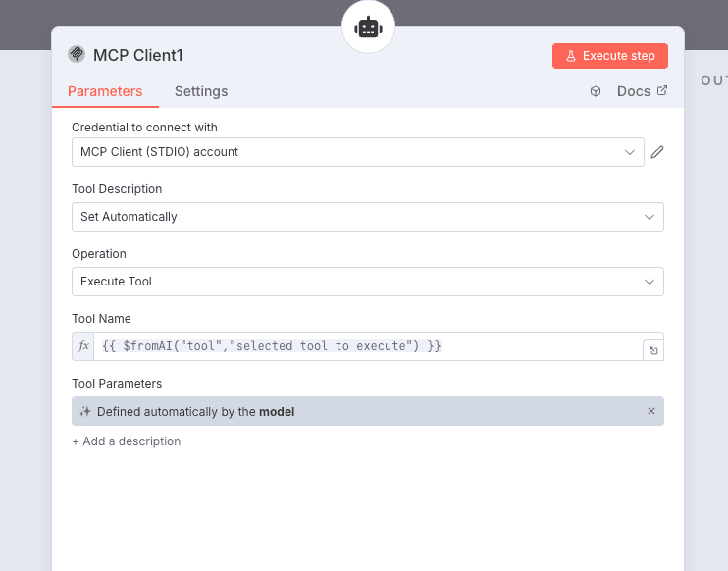Click the cube icon beside Docs

point(596,91)
